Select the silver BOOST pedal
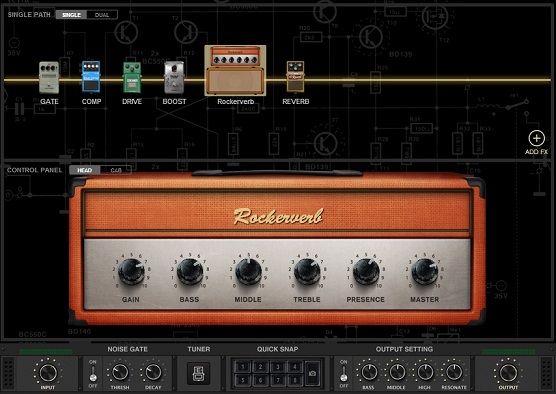This screenshot has height=394, width=556. (174, 78)
